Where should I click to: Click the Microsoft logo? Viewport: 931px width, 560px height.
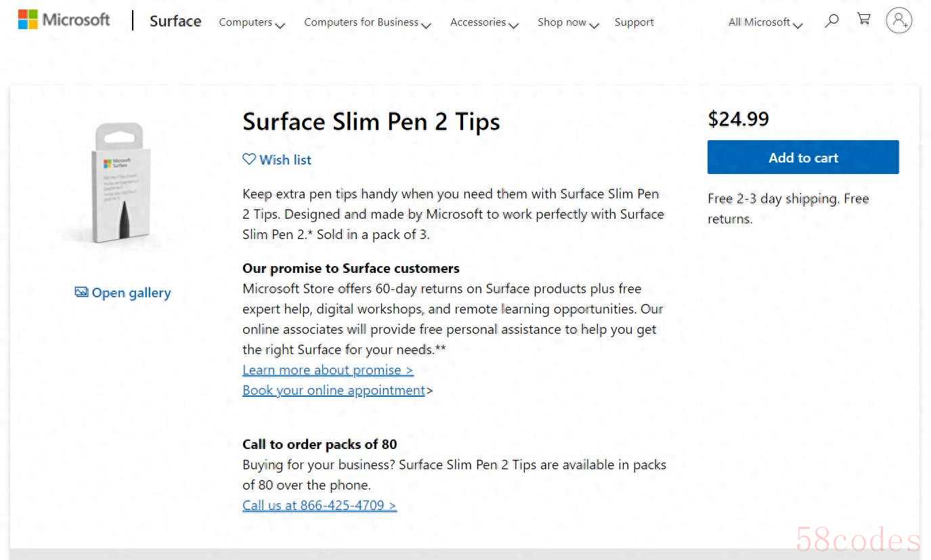[x=64, y=20]
